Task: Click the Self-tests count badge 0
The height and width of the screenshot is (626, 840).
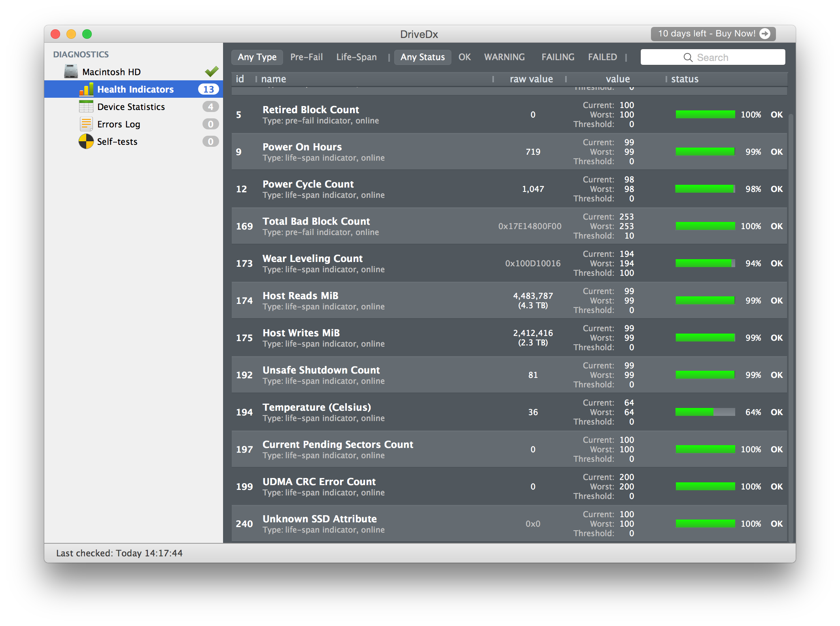Action: [x=210, y=142]
